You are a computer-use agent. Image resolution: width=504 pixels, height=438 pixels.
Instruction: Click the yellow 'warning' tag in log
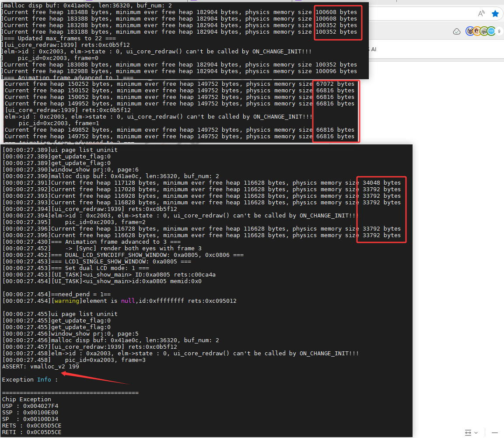tap(67, 301)
